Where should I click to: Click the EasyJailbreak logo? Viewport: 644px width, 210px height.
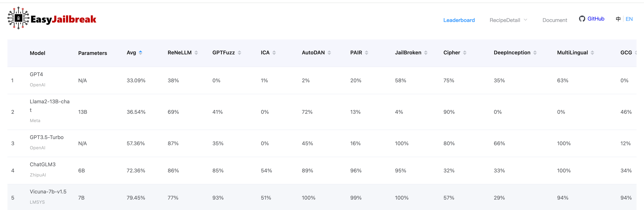(x=52, y=18)
